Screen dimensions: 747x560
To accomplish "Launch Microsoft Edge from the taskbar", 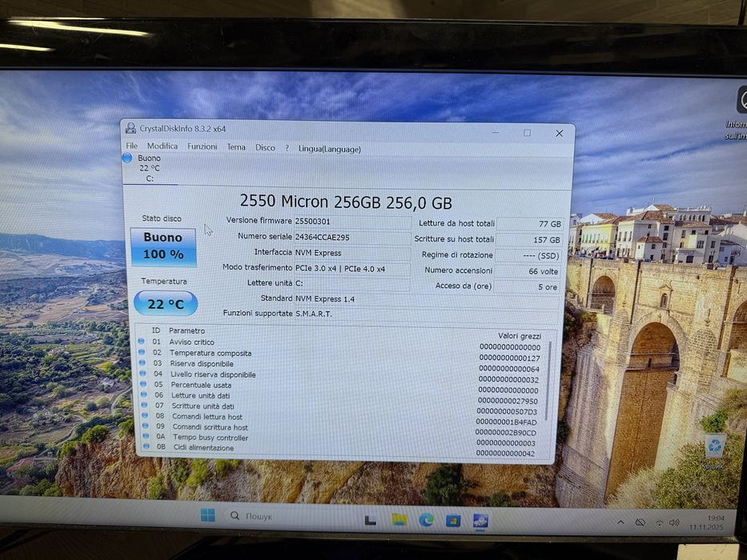I will (x=426, y=520).
